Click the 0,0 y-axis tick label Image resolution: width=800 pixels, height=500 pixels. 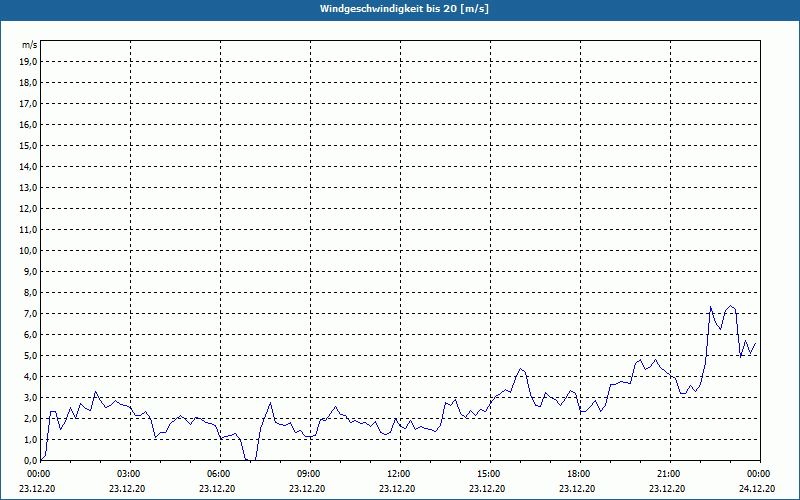coord(30,460)
